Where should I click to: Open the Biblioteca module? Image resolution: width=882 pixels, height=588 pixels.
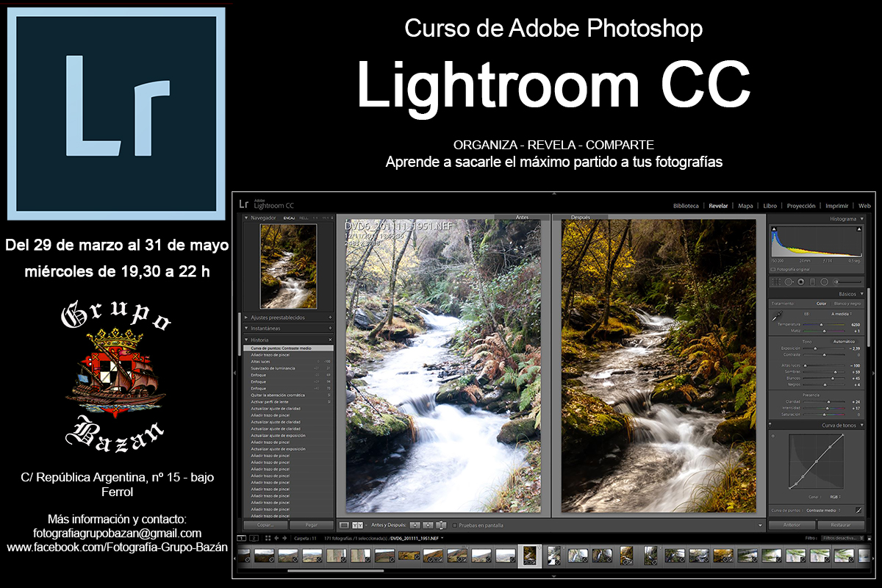click(x=686, y=206)
